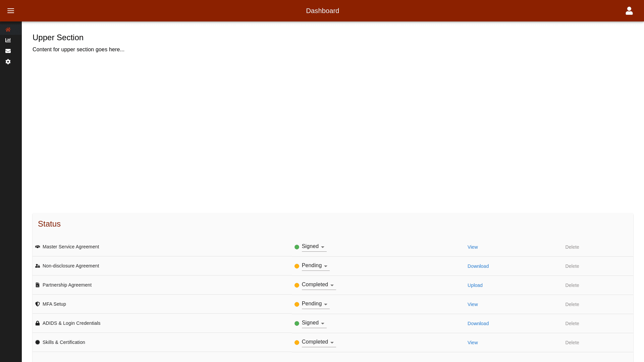
Task: Click the handshake icon beside Master Service Agreement
Action: click(x=38, y=247)
